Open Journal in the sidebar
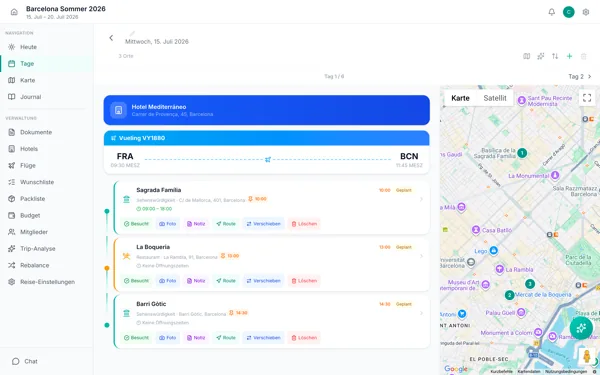Image resolution: width=600 pixels, height=375 pixels. coord(46,97)
